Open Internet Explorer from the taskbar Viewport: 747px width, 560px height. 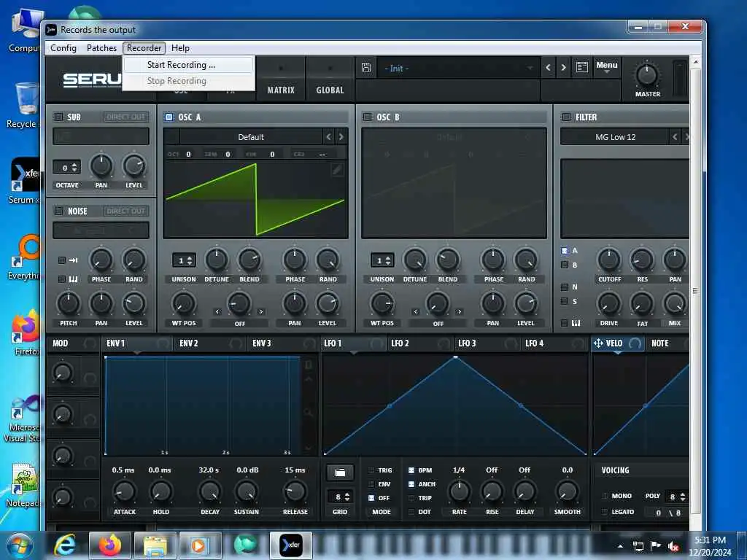(x=65, y=545)
